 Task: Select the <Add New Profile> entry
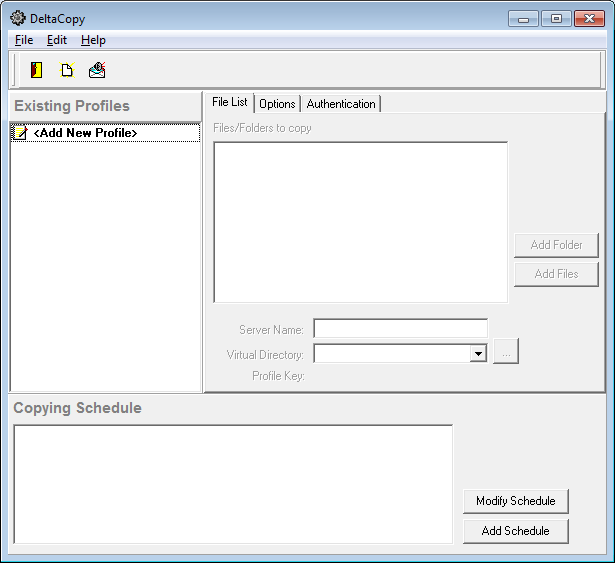tap(85, 133)
